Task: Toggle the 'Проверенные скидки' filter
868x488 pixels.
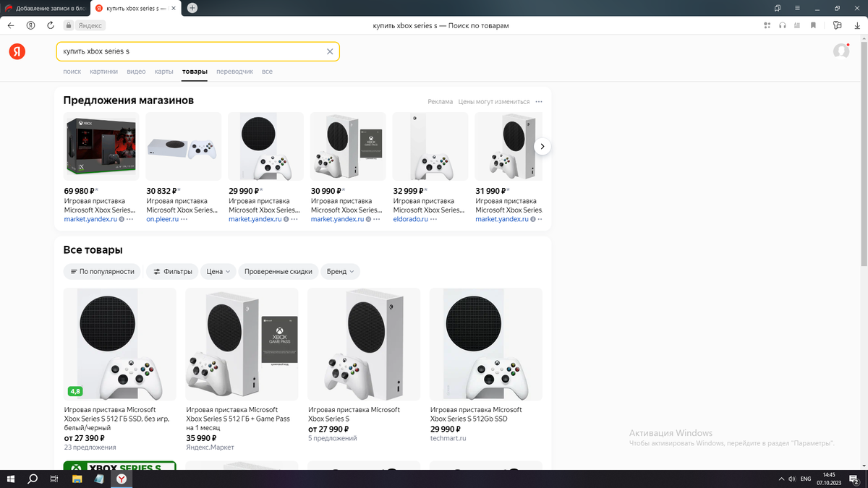Action: (278, 271)
